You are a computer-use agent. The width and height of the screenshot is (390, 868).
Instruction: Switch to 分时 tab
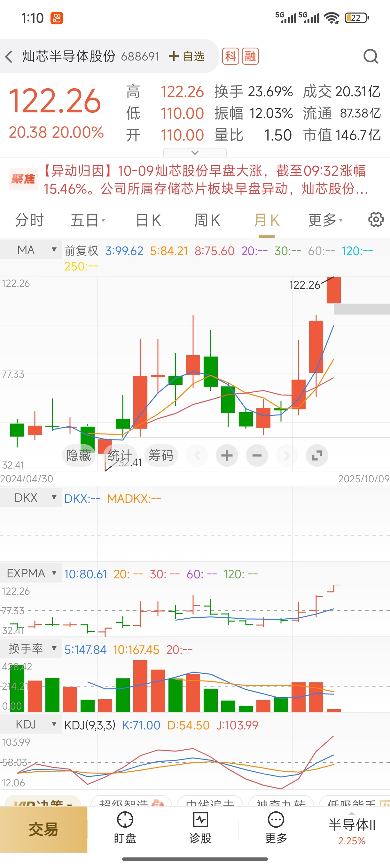pyautogui.click(x=29, y=221)
